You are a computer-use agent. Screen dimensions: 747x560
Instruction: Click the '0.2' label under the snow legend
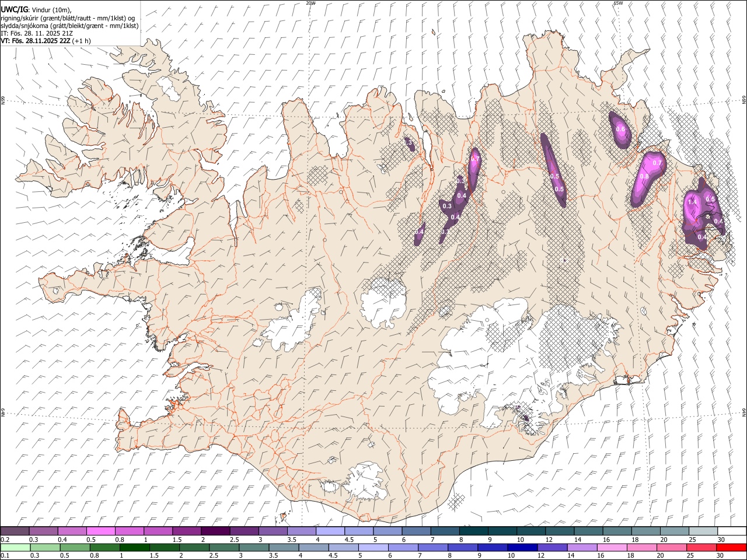point(5,539)
